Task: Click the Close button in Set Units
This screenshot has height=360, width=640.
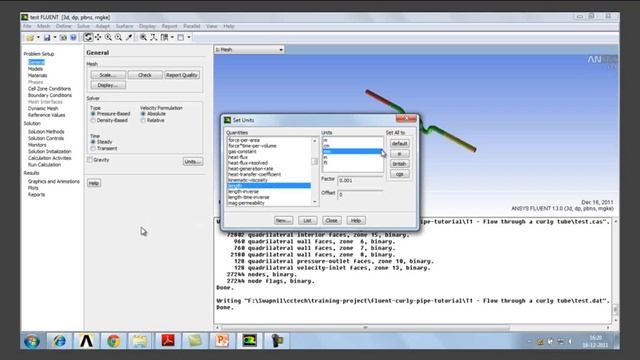Action: tap(331, 220)
